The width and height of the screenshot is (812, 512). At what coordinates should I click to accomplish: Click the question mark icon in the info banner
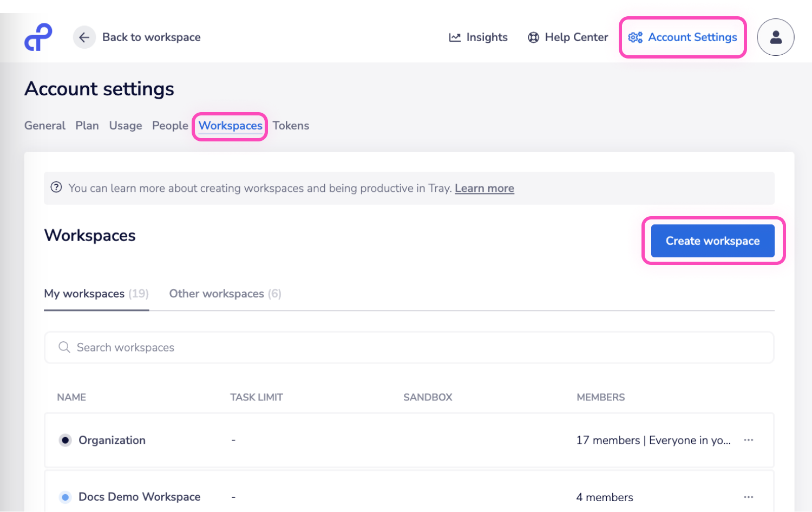pyautogui.click(x=57, y=187)
